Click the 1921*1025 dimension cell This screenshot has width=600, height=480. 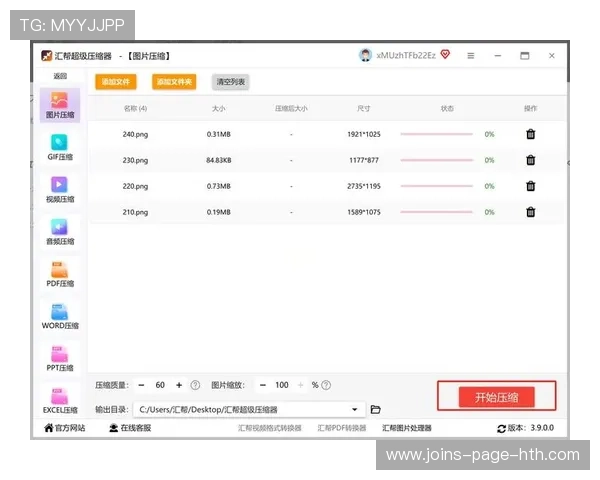pos(364,134)
